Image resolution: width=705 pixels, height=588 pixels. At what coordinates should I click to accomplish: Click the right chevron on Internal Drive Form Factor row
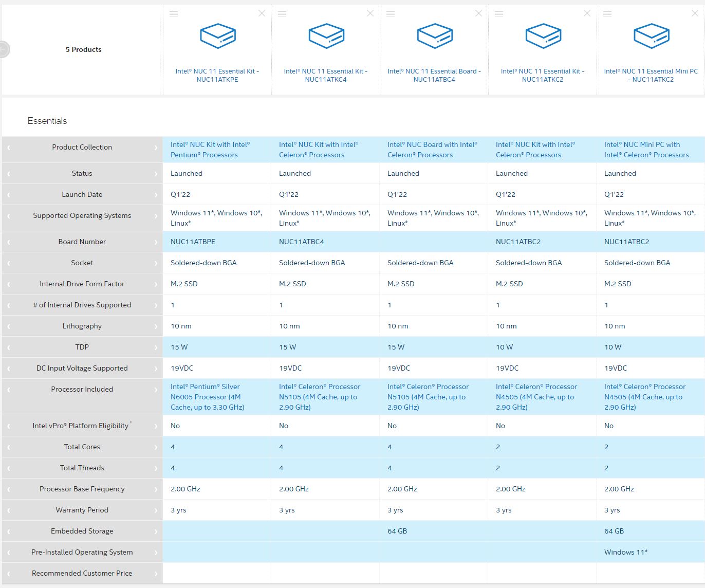(x=156, y=284)
